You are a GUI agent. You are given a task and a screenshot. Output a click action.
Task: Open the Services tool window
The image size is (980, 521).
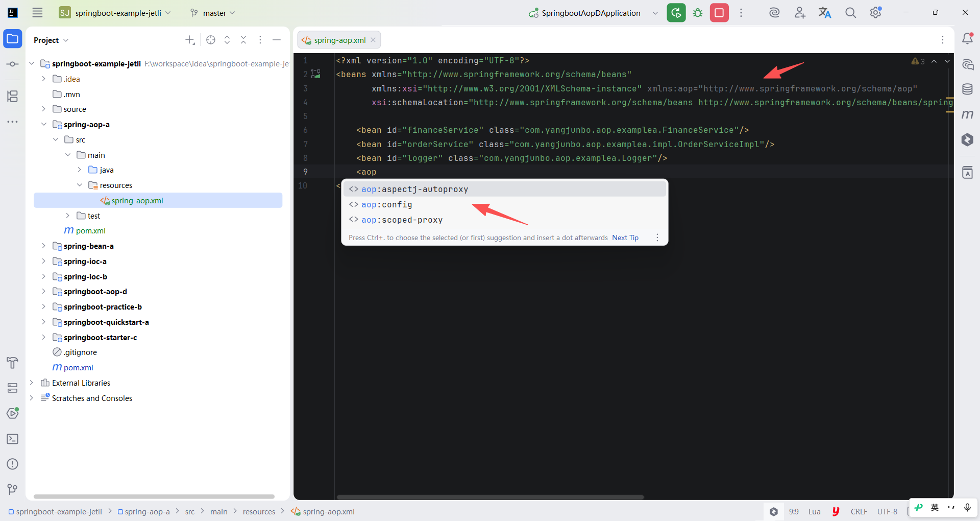tap(13, 388)
